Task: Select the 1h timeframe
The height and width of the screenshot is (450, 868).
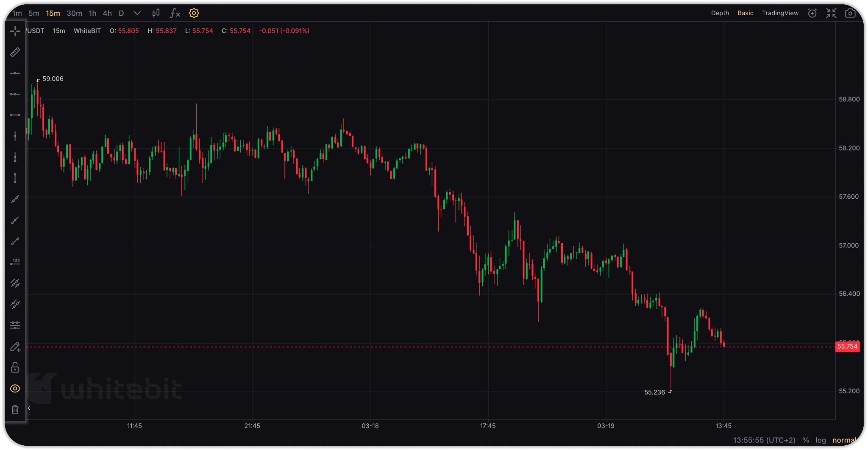Action: [92, 13]
